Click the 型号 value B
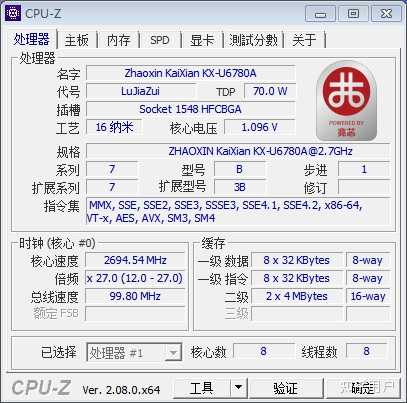Viewport: 407px width, 403px height. [x=239, y=169]
